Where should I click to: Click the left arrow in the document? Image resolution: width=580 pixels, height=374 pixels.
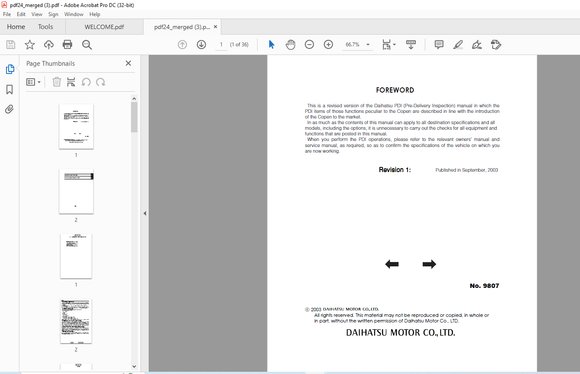point(392,264)
